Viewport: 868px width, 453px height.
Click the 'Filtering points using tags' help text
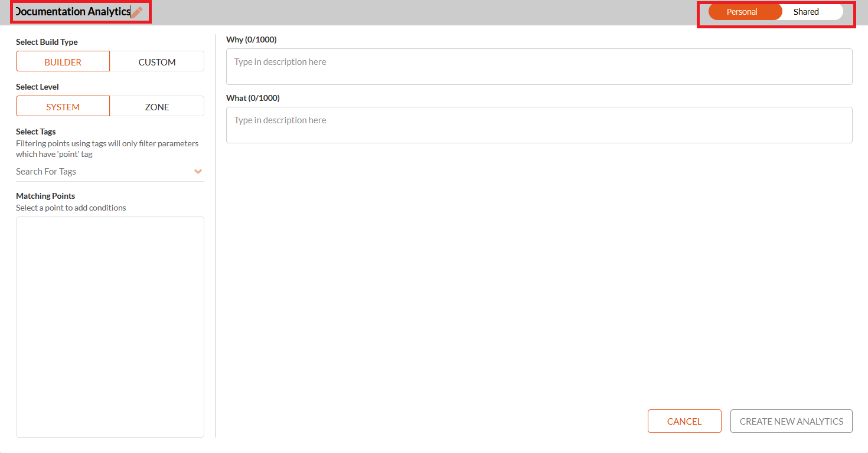click(x=107, y=149)
